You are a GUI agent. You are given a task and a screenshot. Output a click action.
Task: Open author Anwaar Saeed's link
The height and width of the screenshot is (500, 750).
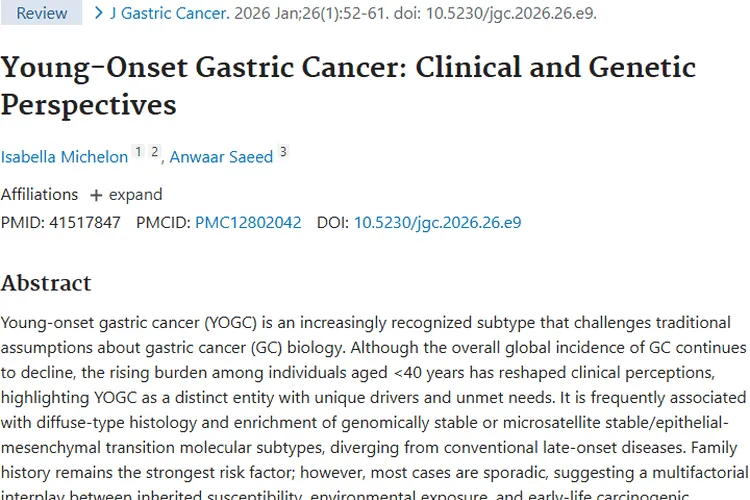[x=221, y=157]
